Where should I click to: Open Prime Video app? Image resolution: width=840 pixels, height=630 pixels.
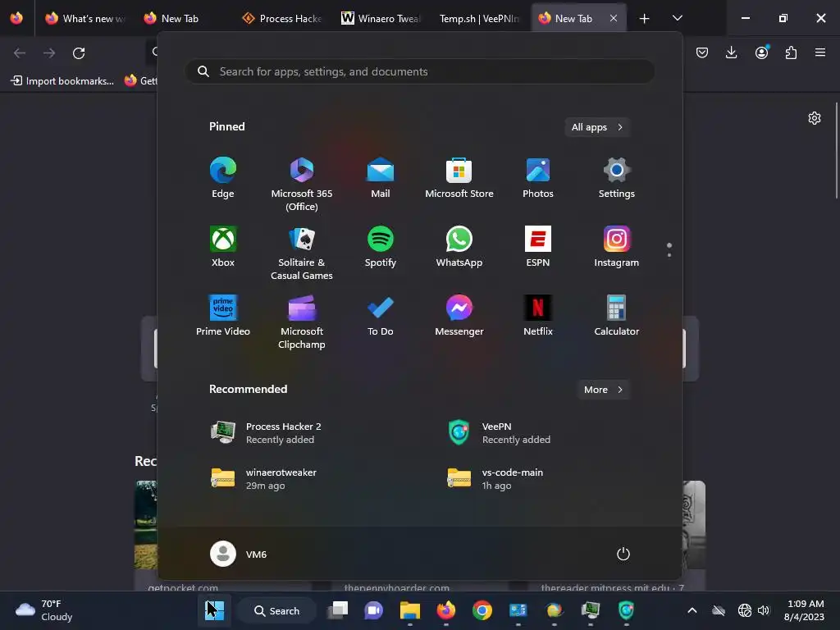click(223, 316)
